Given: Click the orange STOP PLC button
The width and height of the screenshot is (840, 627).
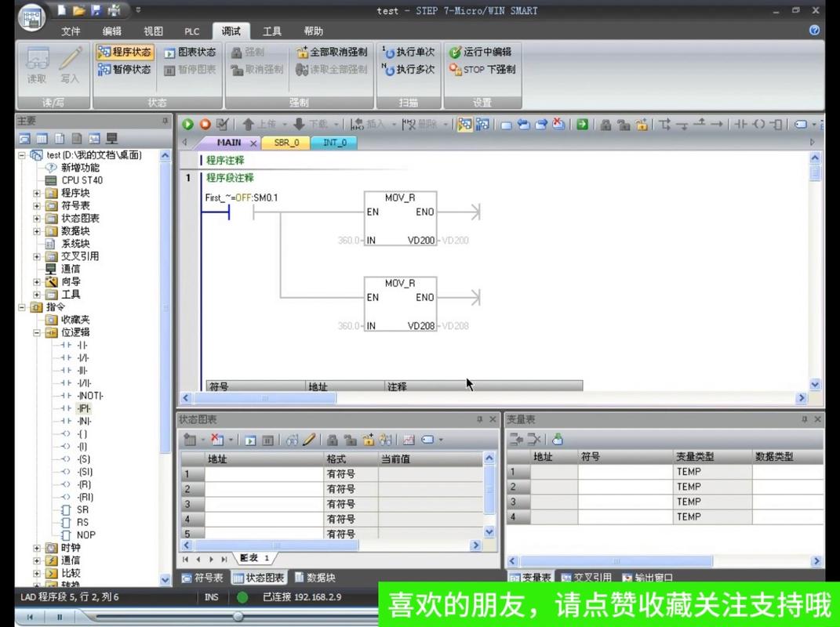Looking at the screenshot, I should tap(205, 124).
